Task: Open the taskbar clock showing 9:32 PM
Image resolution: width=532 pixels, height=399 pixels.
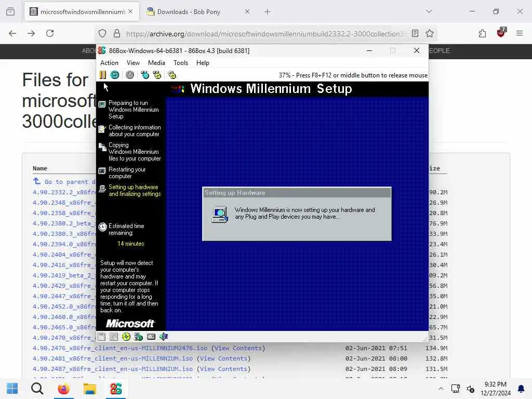Action: (495, 389)
